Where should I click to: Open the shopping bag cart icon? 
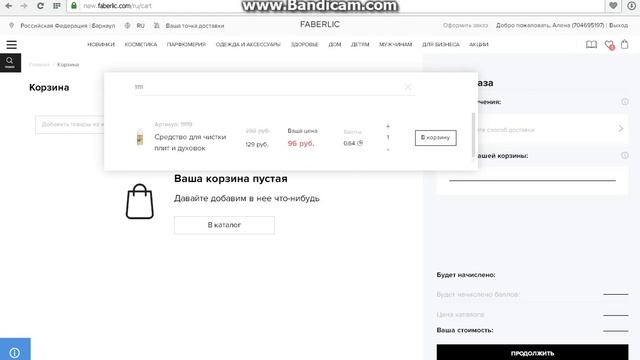coord(624,44)
